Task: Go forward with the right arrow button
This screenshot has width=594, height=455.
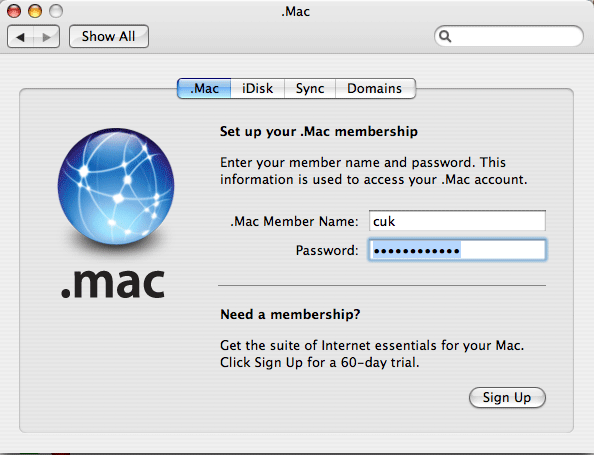Action: (47, 37)
